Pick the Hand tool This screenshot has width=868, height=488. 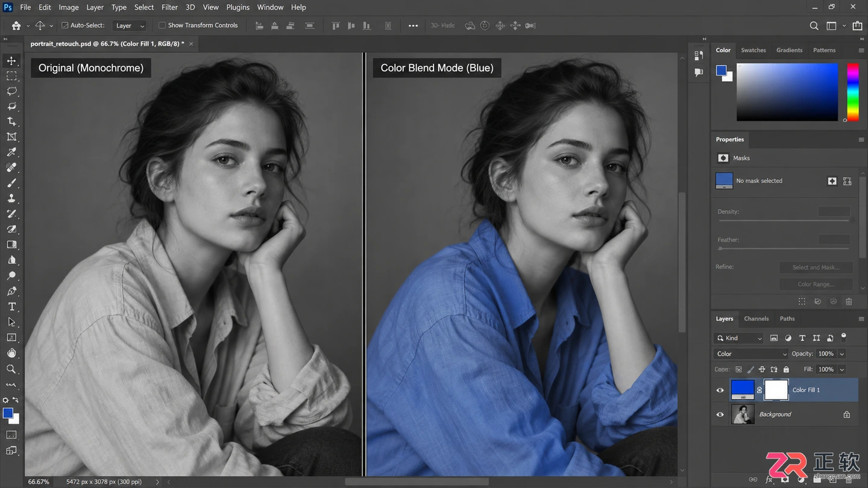click(x=11, y=353)
